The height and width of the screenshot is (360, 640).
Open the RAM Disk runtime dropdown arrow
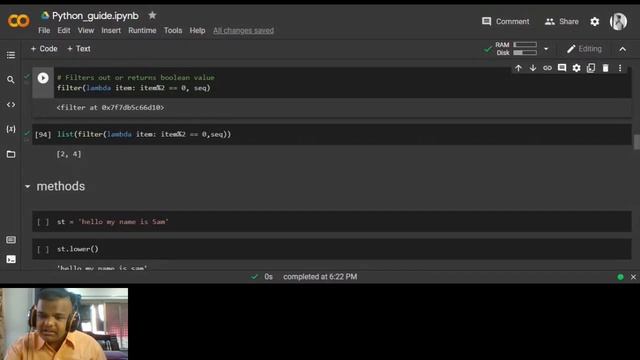pos(546,49)
